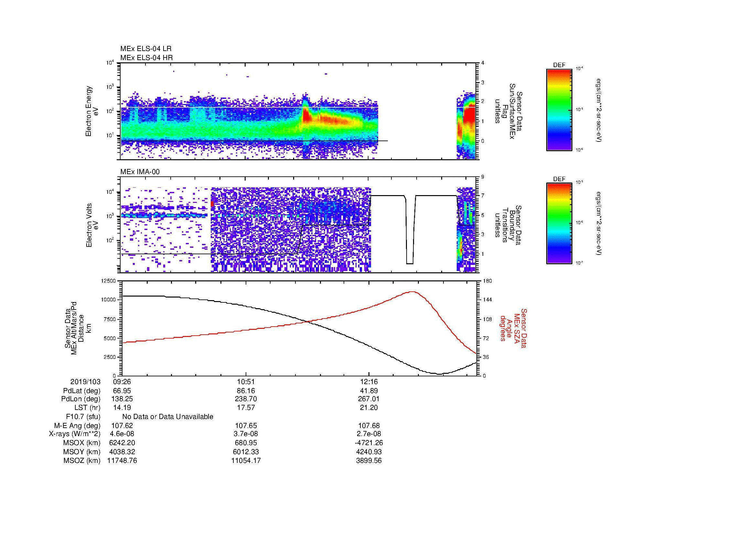Screen dimensions: 756x534
Task: Click the MEx ELS-04 HR title
Action: tap(146, 58)
